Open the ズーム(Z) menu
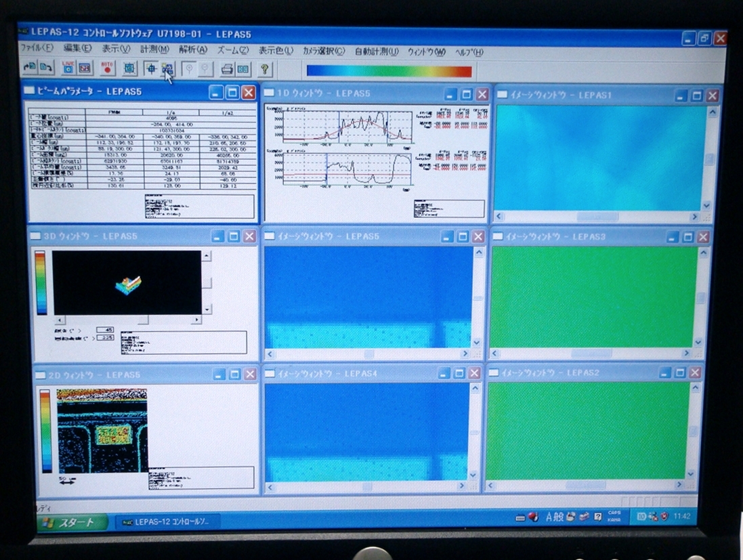743x560 pixels. tap(233, 49)
